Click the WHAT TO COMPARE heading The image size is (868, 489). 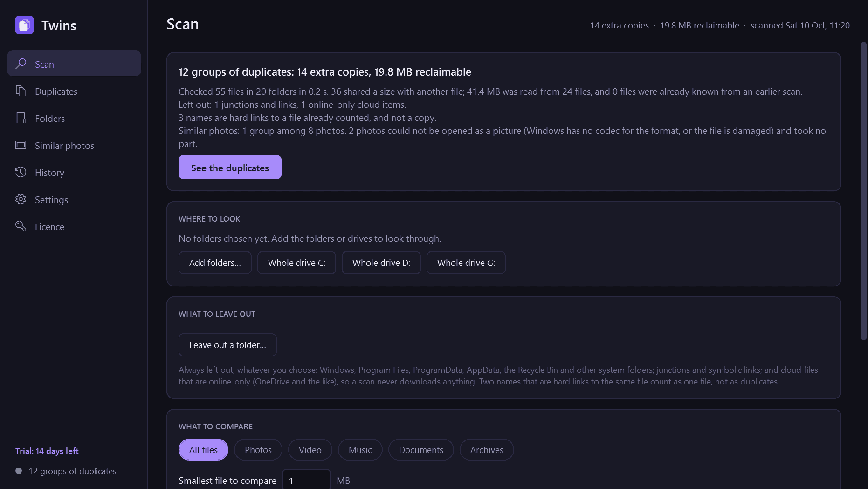(215, 426)
